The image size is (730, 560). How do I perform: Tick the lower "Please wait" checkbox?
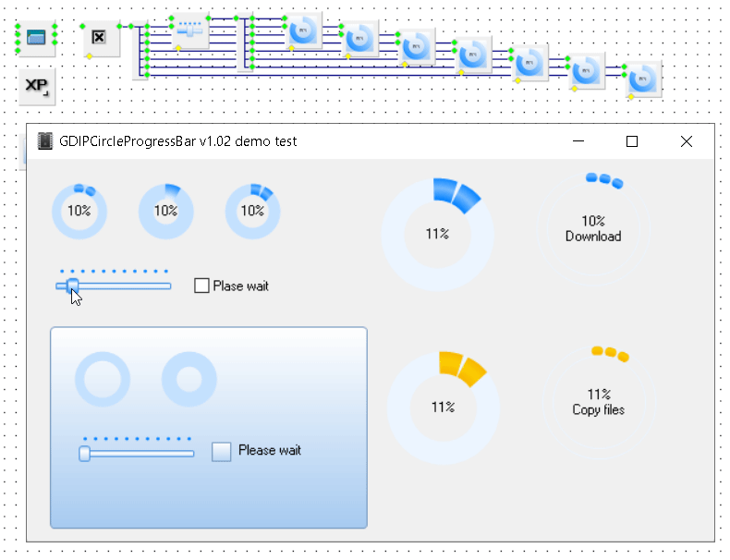point(222,451)
